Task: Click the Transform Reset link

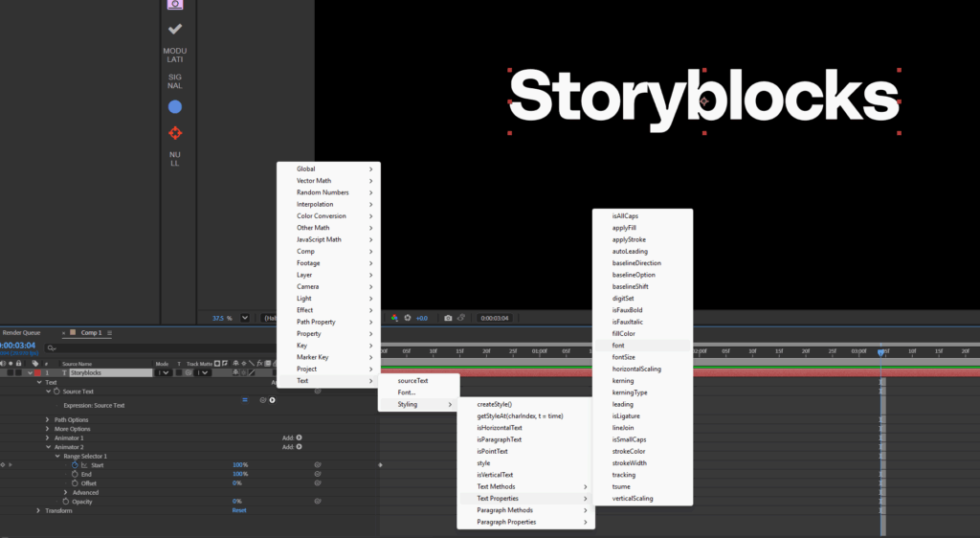Action: coord(239,510)
